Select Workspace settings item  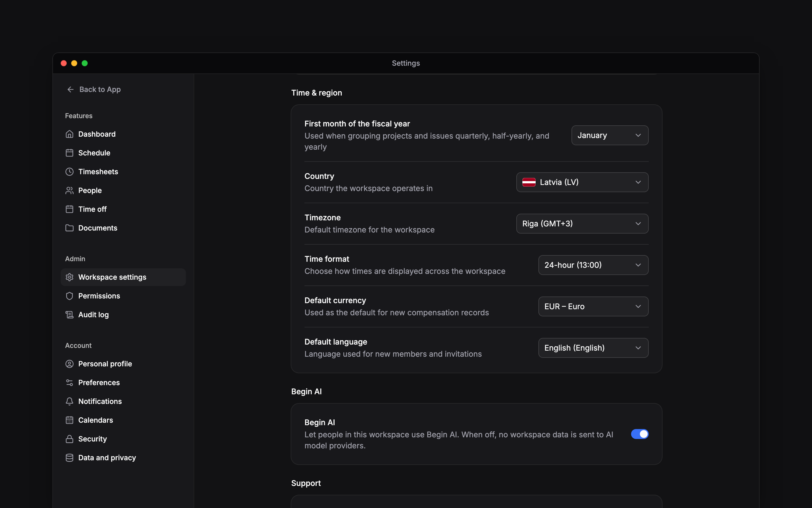[123, 277]
